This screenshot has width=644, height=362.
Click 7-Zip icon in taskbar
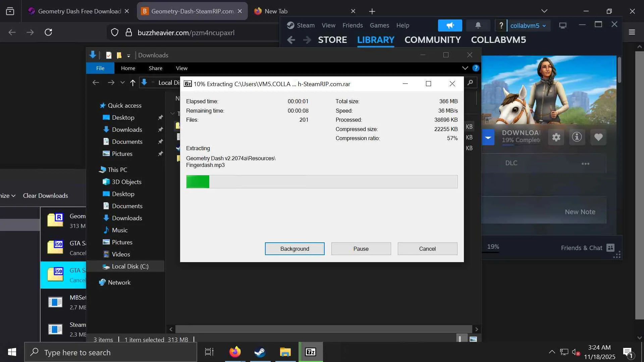tap(311, 352)
